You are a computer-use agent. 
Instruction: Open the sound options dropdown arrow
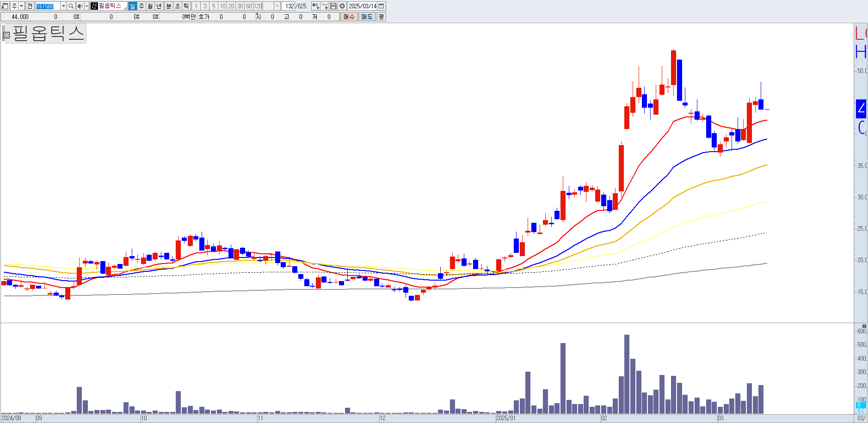coord(86,6)
